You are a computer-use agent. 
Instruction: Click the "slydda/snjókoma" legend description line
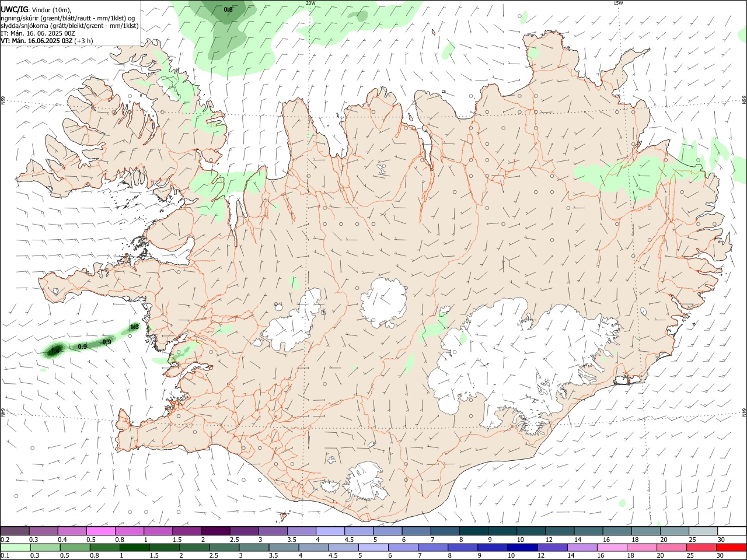69,26
